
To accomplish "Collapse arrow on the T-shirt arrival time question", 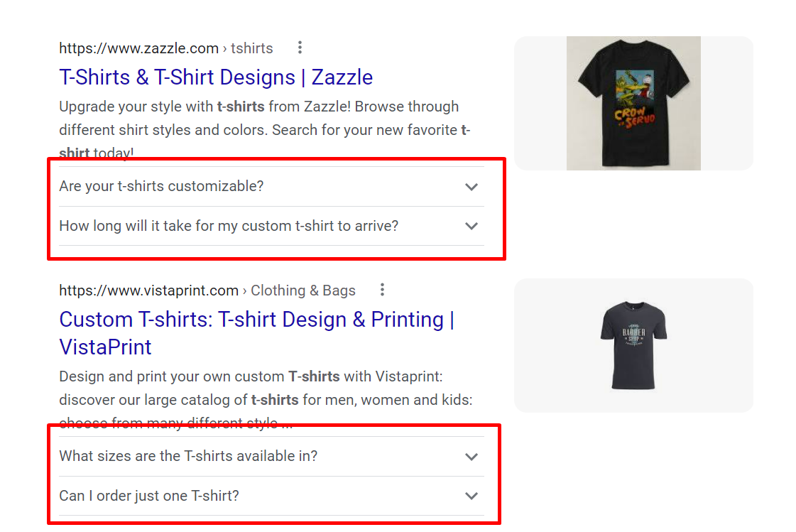I will point(471,225).
